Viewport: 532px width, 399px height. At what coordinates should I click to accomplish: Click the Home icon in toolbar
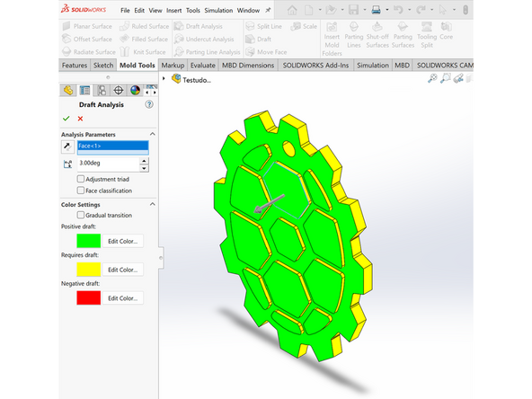click(292, 10)
